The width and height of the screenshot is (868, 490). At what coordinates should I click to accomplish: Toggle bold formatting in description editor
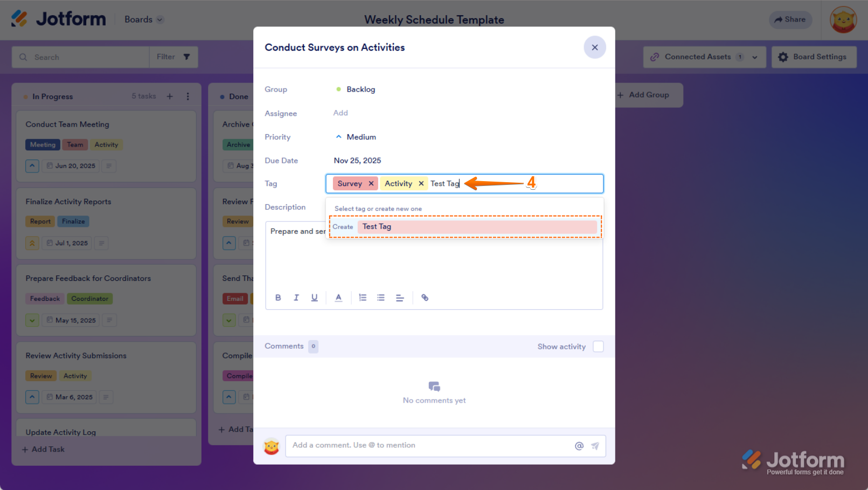(x=278, y=298)
